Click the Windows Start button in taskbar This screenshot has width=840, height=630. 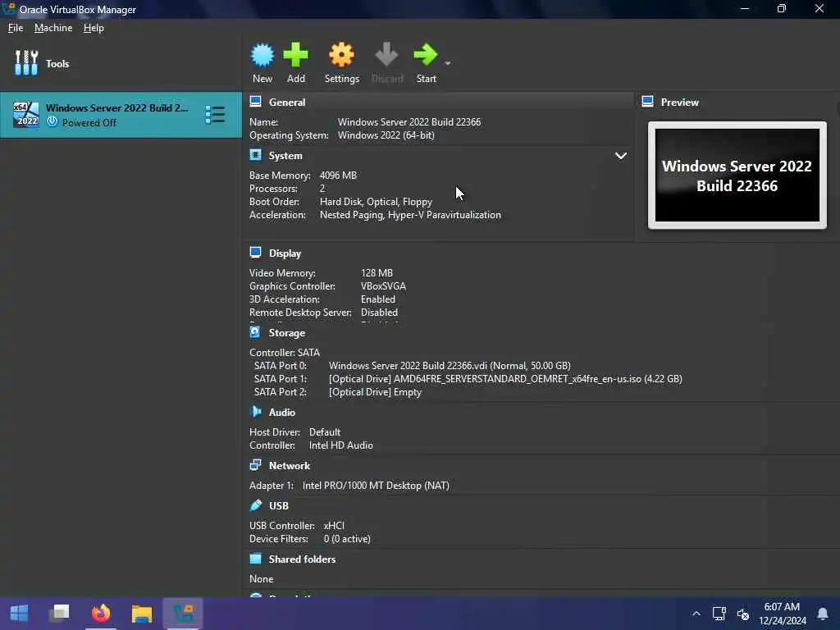point(20,614)
